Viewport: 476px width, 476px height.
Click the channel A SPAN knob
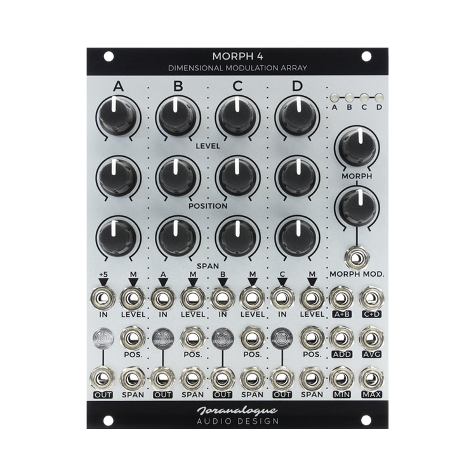(118, 237)
